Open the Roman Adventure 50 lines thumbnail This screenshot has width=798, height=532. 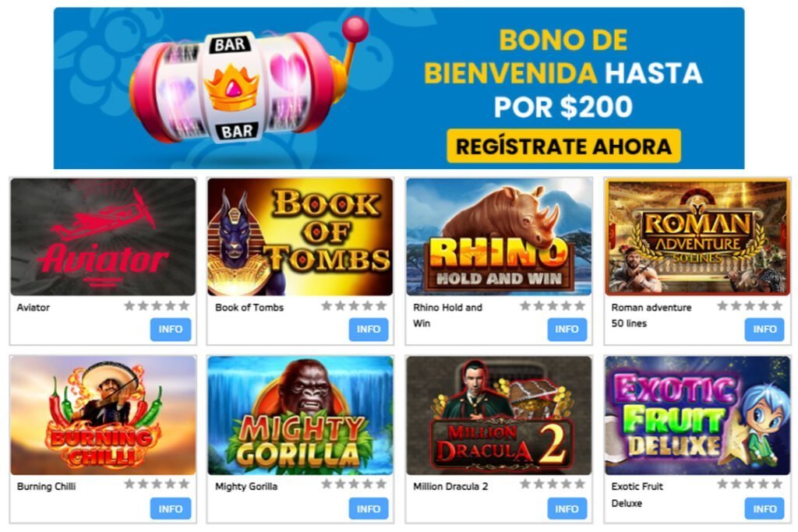(x=697, y=237)
